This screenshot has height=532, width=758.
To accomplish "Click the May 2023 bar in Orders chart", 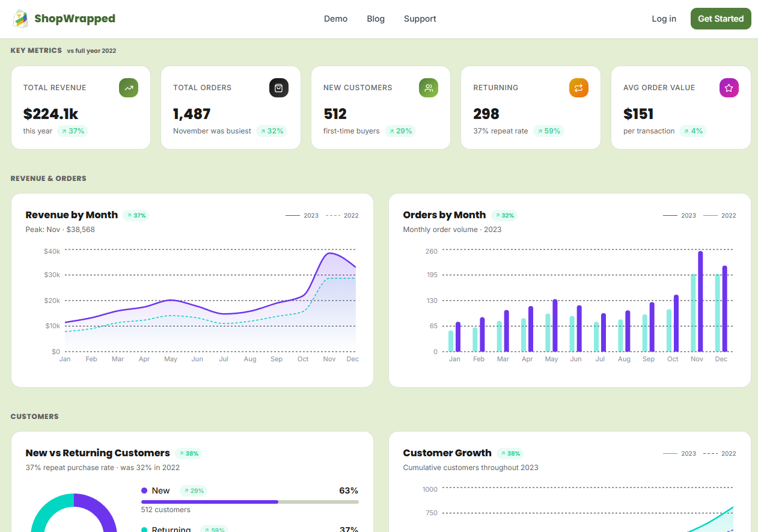I will pyautogui.click(x=555, y=325).
